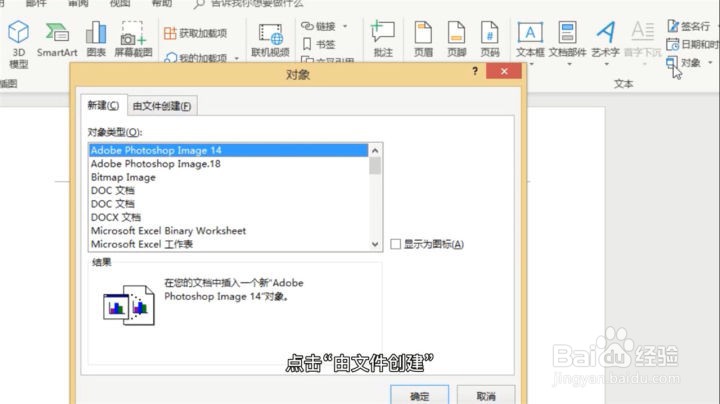Select Adobe Photoshop Image.18
The image size is (720, 404).
[229, 164]
